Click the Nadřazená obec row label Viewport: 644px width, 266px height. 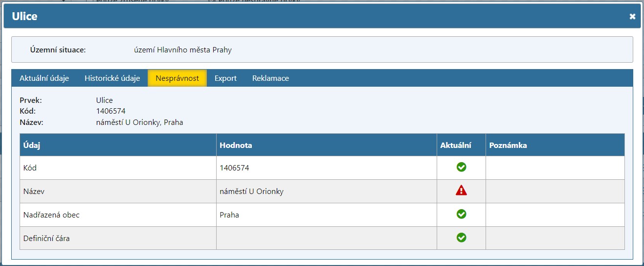[51, 215]
